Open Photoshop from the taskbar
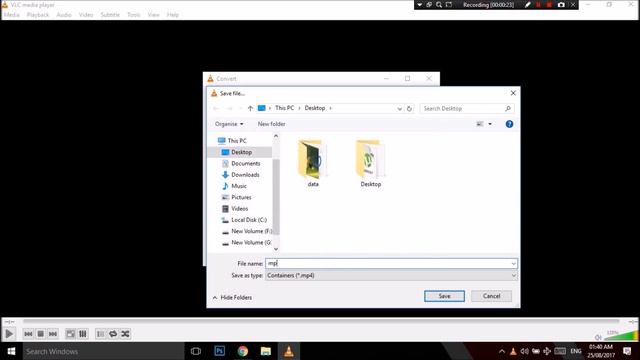640x360 pixels. (220, 351)
